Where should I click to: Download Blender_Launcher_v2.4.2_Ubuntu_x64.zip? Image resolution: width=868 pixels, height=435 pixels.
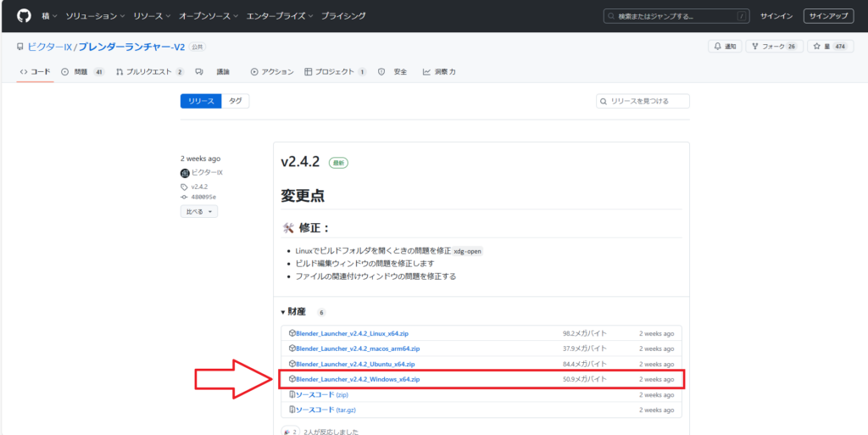pos(355,364)
